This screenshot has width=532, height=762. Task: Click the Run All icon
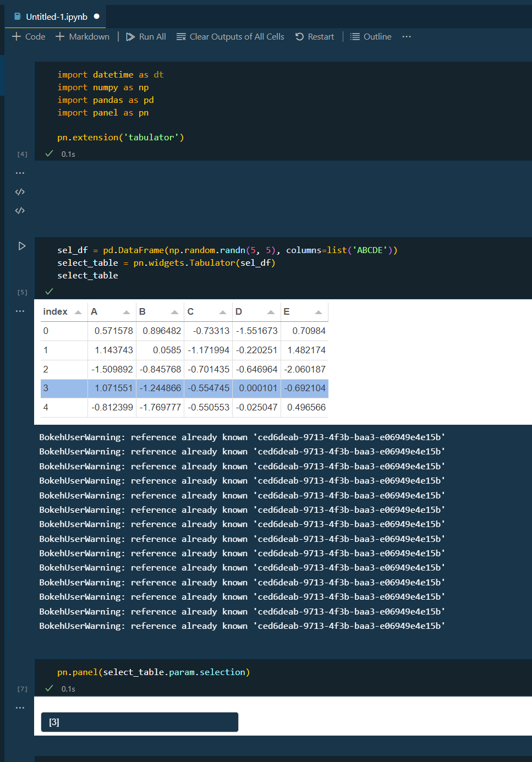point(130,36)
